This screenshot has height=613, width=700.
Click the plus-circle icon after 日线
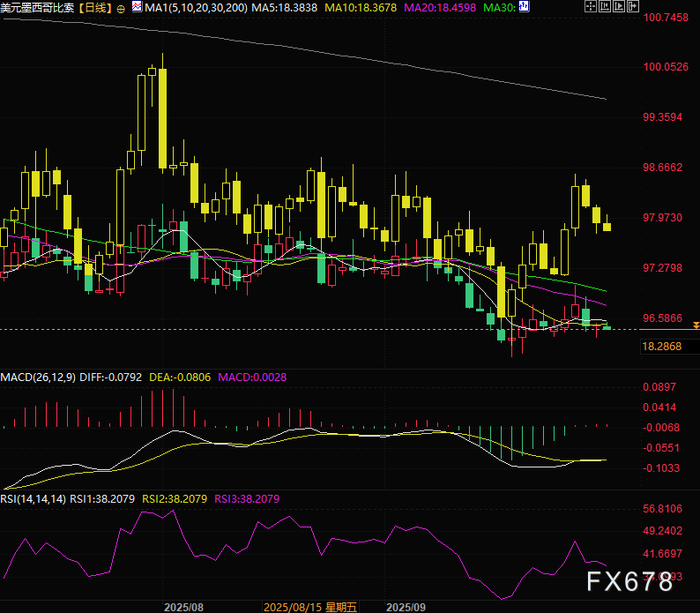pyautogui.click(x=121, y=8)
